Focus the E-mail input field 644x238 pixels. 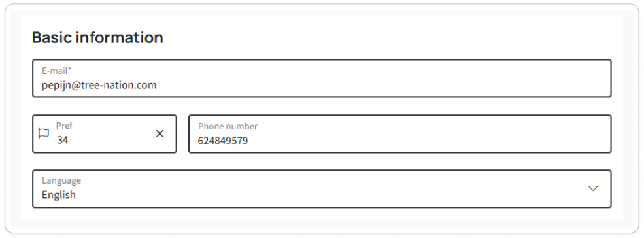[322, 78]
